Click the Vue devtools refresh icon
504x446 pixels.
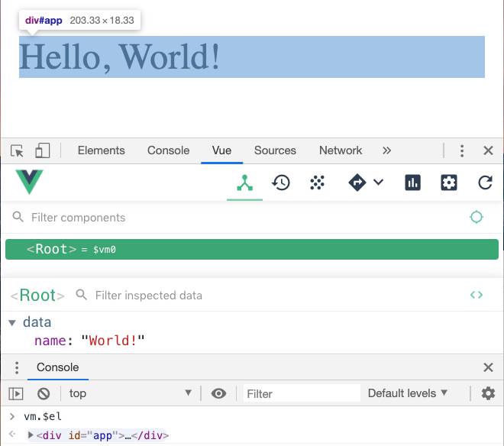tap(485, 183)
